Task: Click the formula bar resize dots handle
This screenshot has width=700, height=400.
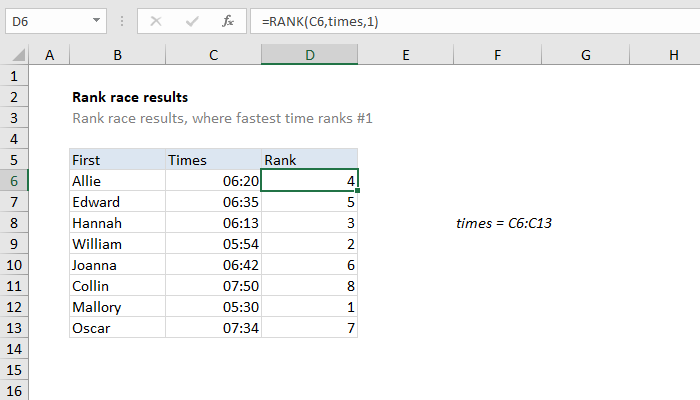Action: [x=122, y=21]
